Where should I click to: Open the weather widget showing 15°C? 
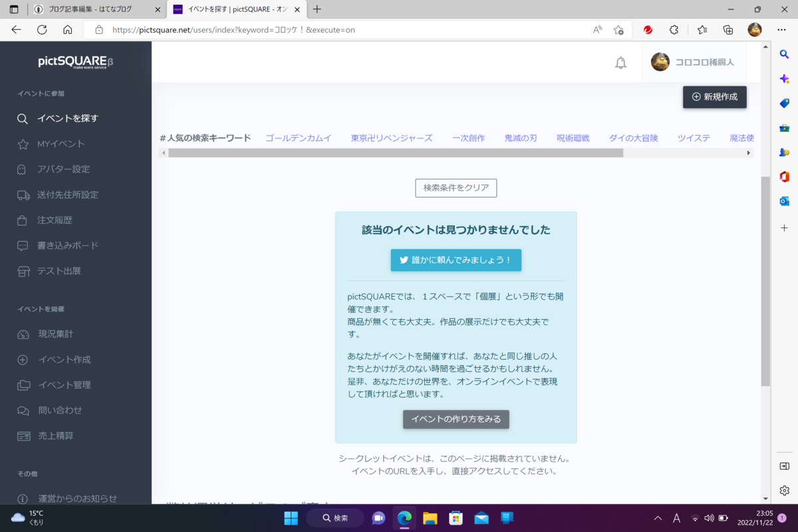[28, 517]
